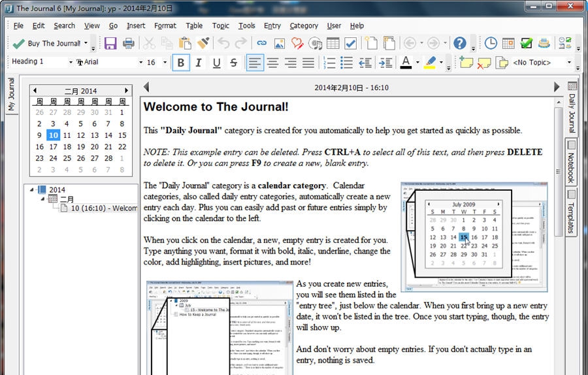Decrease indent with left arrow icon
Viewport: 588px width, 375px height.
click(x=365, y=63)
